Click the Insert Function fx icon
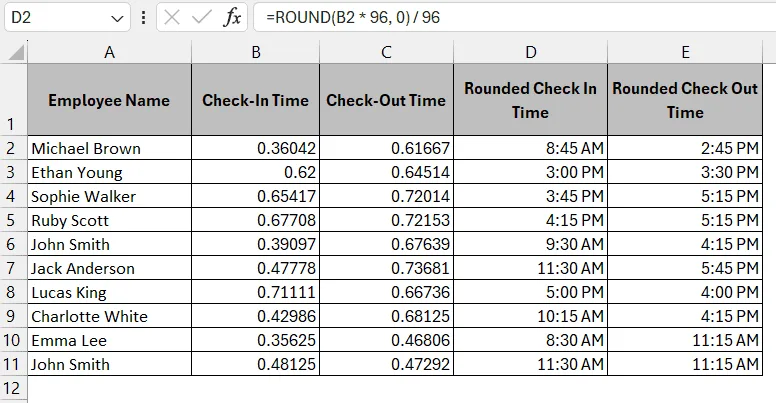 [232, 18]
